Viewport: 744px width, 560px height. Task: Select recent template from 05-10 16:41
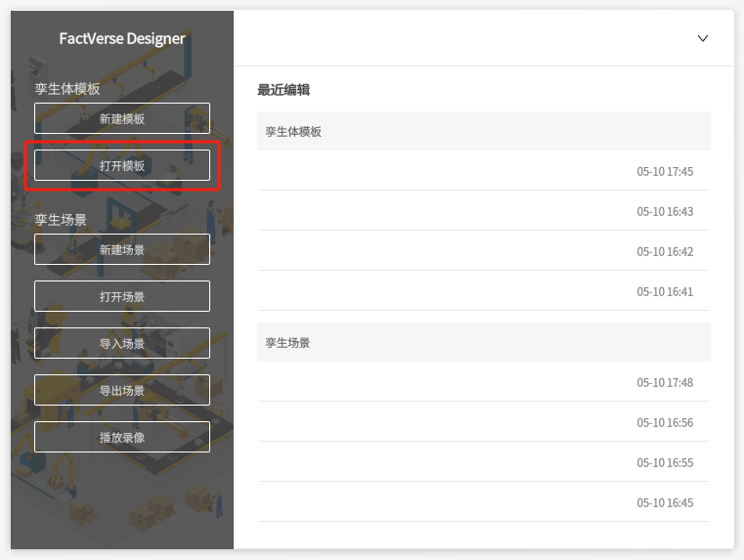[x=484, y=291]
